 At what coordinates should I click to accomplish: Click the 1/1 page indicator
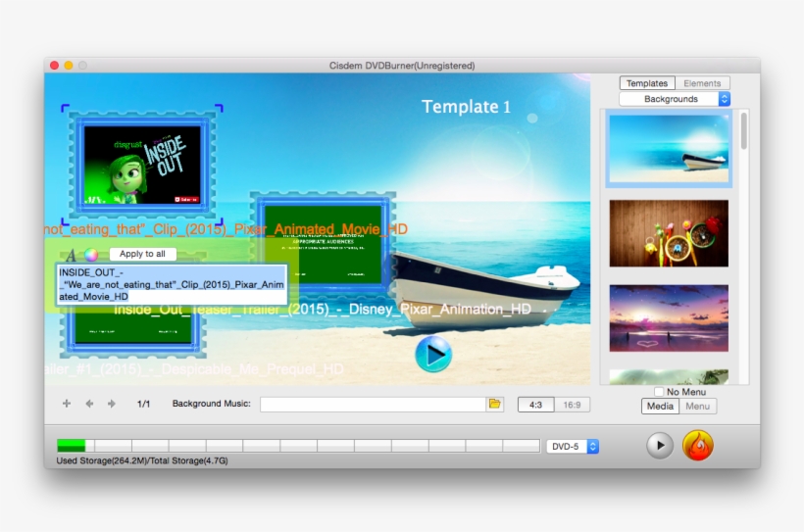143,404
